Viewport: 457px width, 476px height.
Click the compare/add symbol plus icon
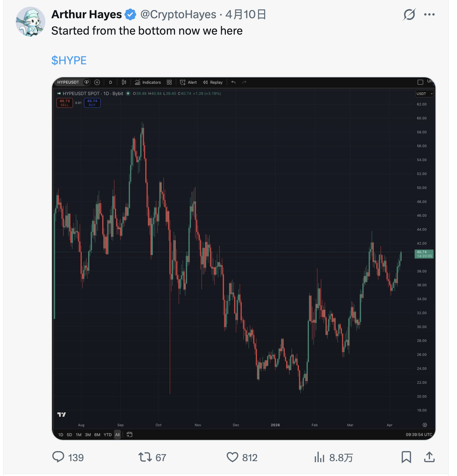97,82
